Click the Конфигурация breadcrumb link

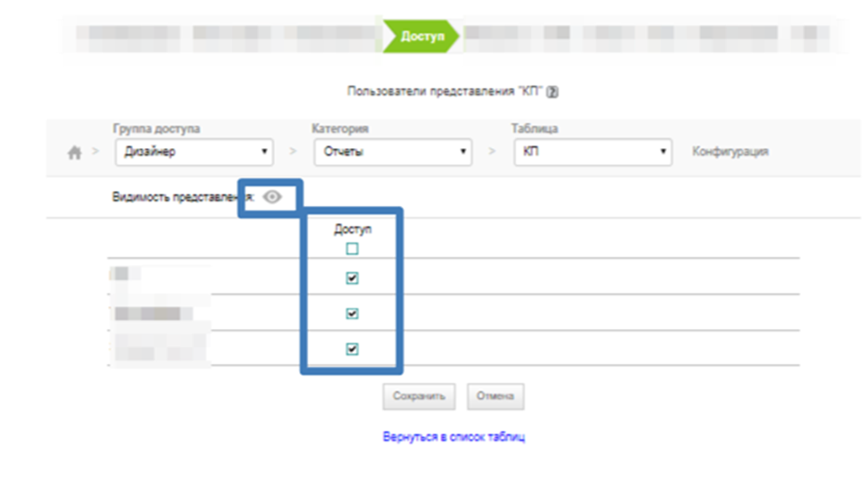tap(730, 152)
